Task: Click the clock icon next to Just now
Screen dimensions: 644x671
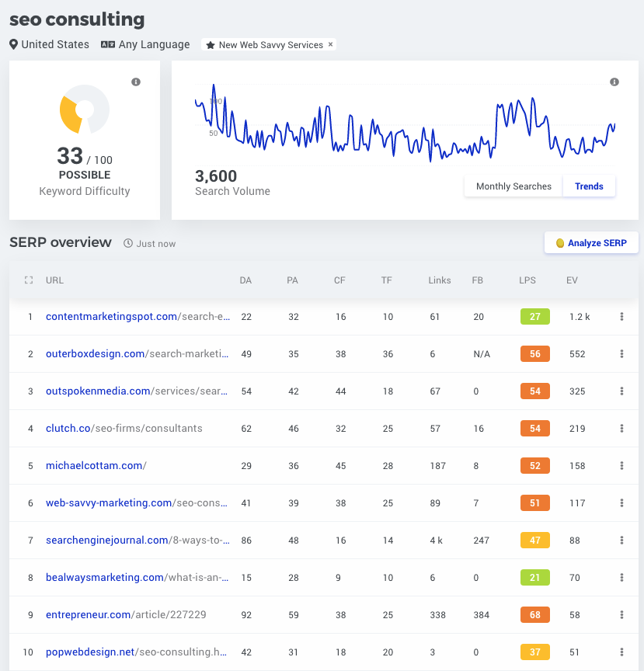Action: click(128, 243)
